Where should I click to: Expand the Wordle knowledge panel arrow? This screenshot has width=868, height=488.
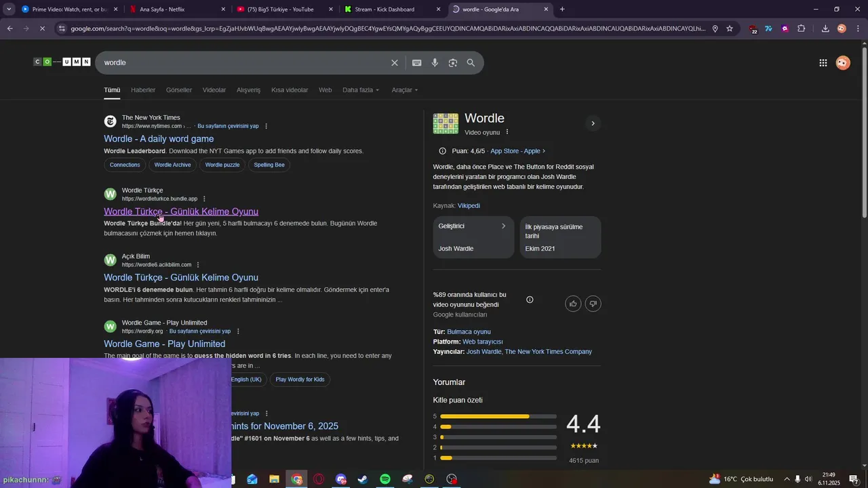click(x=593, y=123)
